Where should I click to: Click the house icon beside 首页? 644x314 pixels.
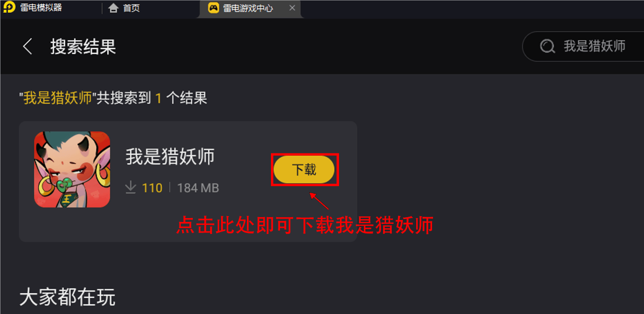pyautogui.click(x=114, y=8)
